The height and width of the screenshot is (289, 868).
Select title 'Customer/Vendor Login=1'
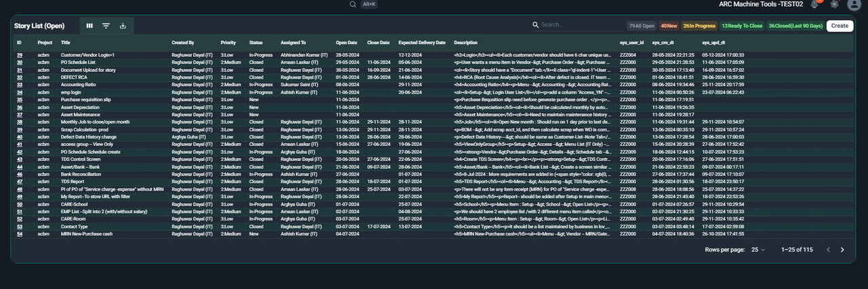coord(87,55)
